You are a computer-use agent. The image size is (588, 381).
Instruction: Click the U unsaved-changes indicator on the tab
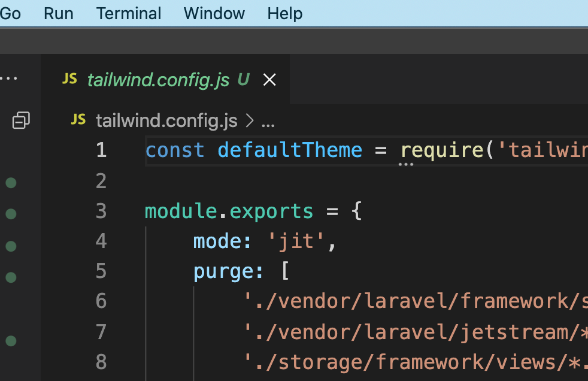click(242, 78)
